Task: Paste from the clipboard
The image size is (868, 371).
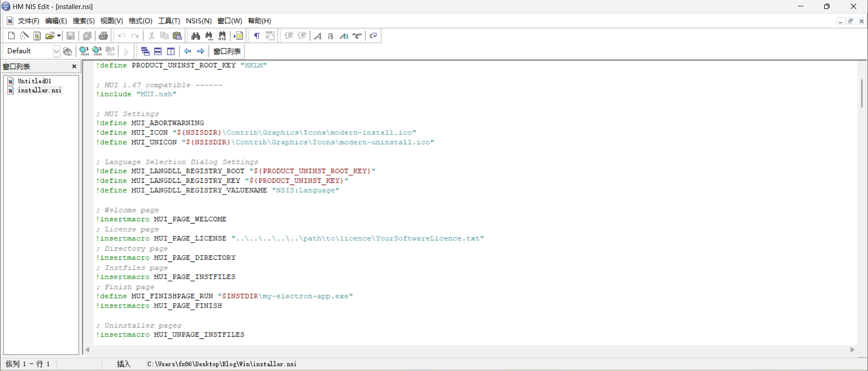Action: (x=178, y=36)
